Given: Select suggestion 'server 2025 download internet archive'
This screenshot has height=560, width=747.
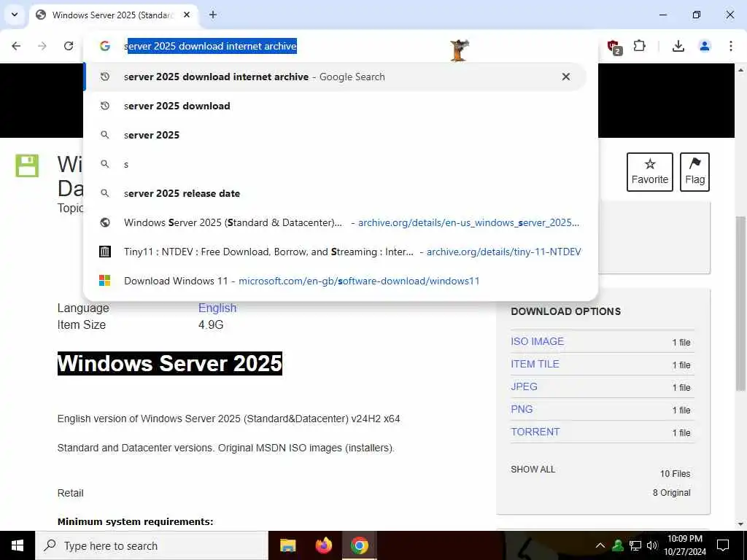Looking at the screenshot, I should 335,77.
